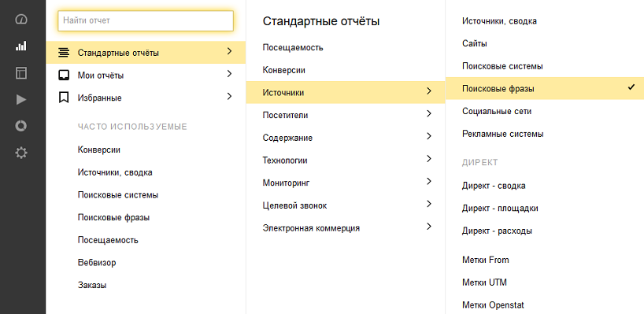Open frequently used Посещаемость link

coord(108,240)
